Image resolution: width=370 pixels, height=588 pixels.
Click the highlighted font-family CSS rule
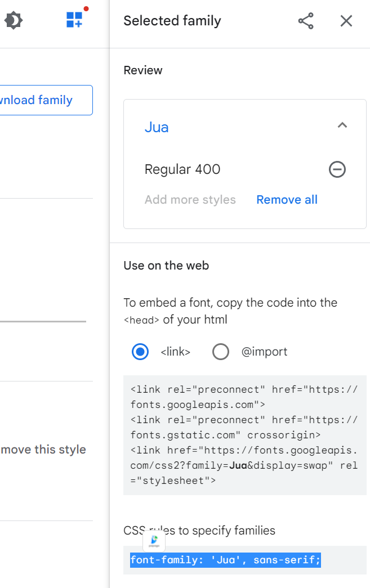225,560
